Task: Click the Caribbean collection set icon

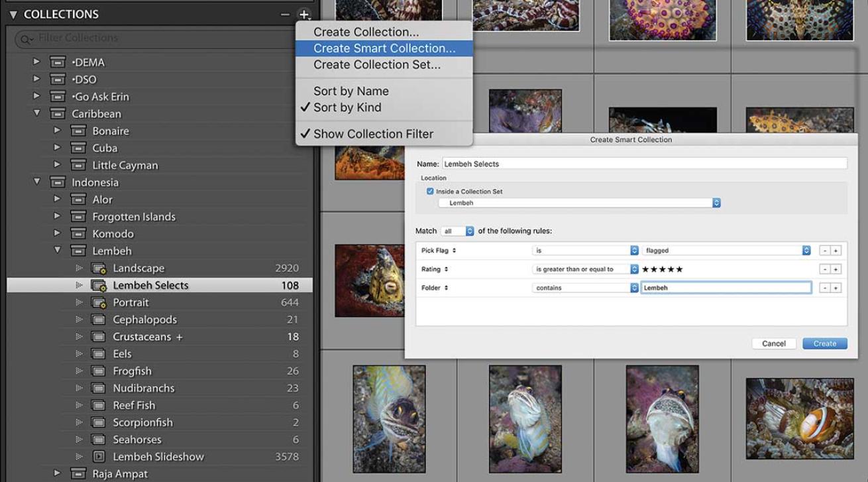Action: point(58,114)
